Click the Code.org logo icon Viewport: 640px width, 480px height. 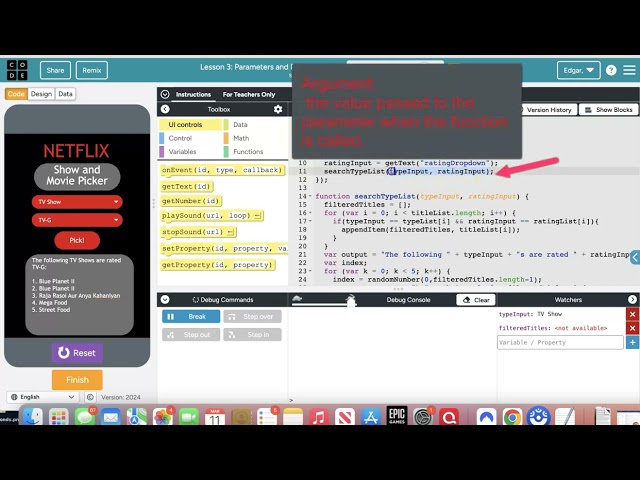tap(17, 70)
